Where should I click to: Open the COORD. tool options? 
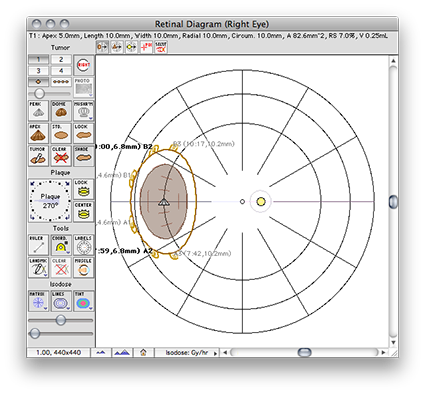61,245
